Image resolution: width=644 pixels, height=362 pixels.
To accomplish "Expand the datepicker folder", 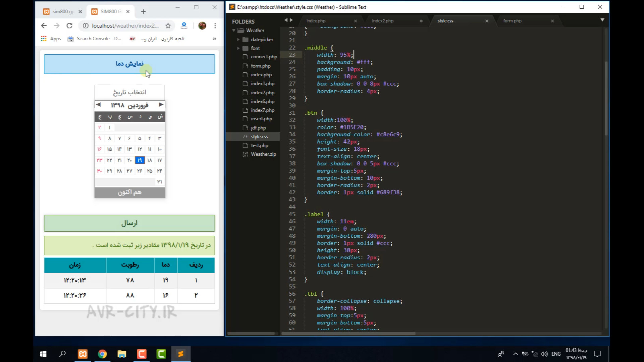I will [238, 40].
